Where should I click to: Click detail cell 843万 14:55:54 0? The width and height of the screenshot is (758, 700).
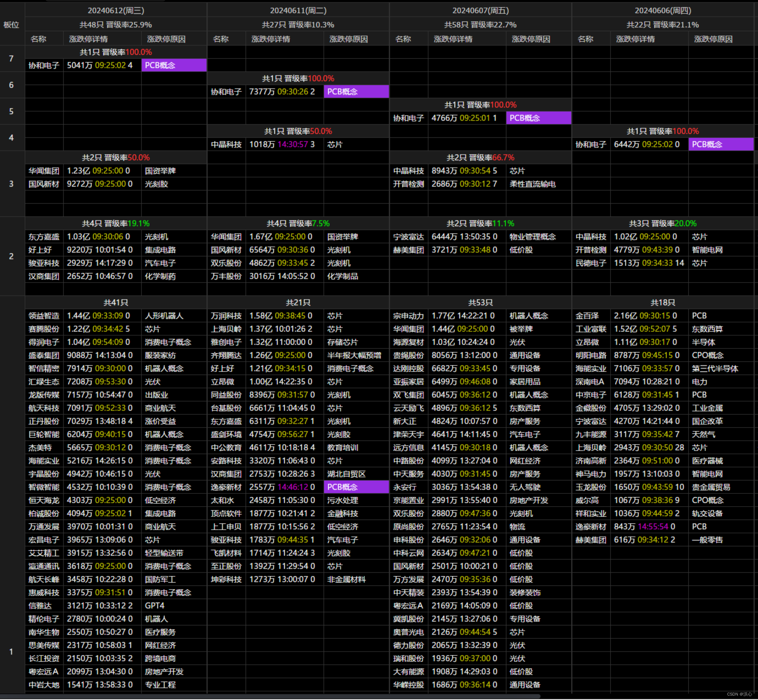(x=649, y=526)
